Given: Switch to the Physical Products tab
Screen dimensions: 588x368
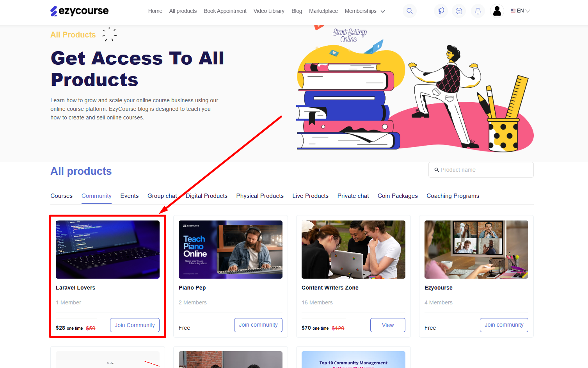Looking at the screenshot, I should tap(260, 196).
